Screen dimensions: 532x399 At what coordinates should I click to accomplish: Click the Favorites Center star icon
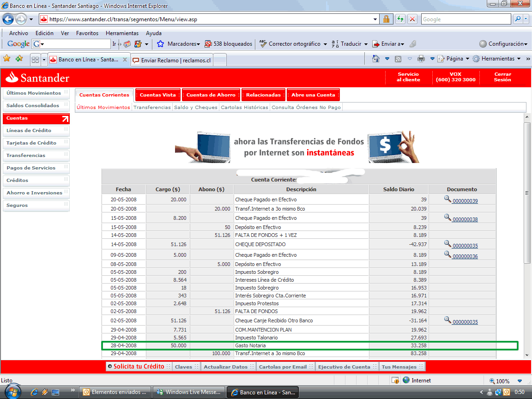click(x=7, y=59)
